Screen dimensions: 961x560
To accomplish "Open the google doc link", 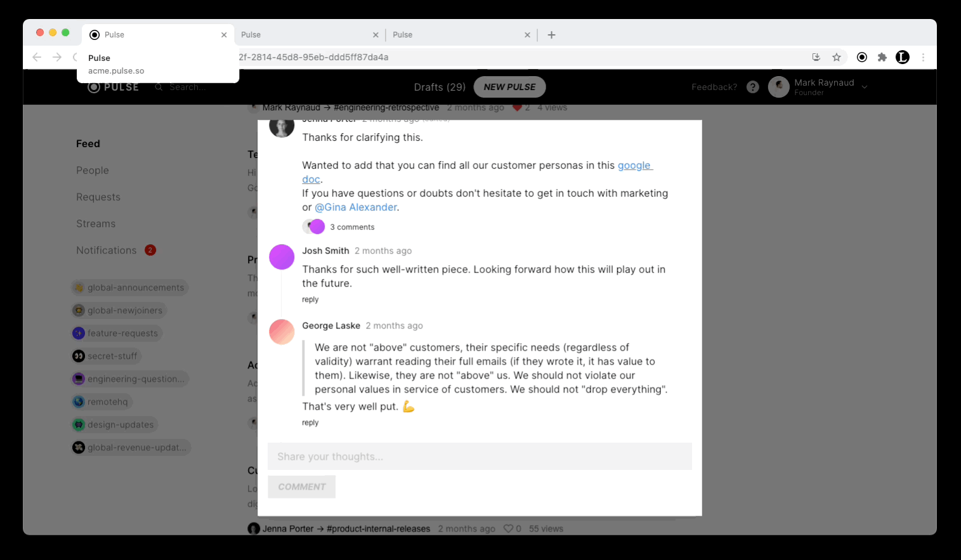I will pos(634,166).
